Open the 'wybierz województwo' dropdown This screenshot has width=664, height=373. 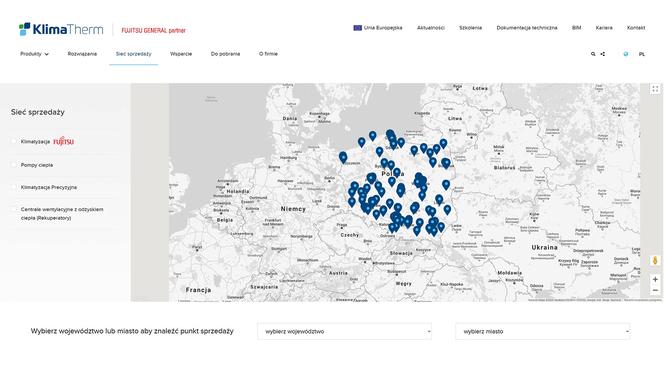pyautogui.click(x=344, y=332)
